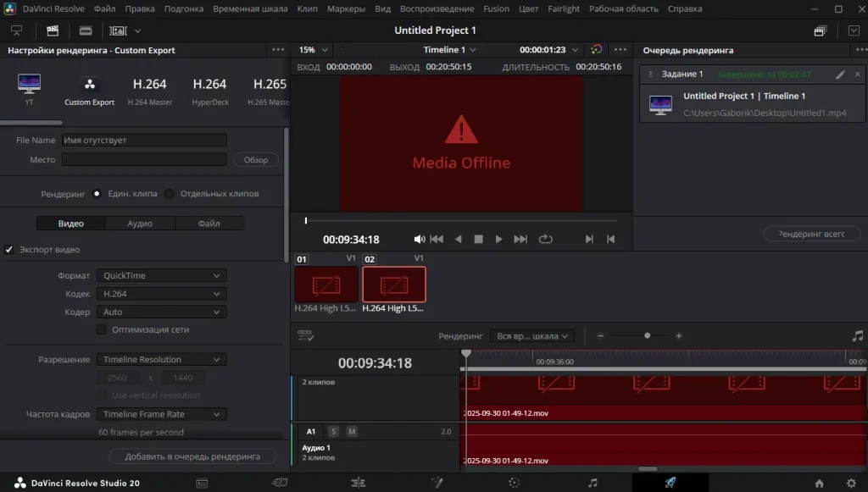Image resolution: width=868 pixels, height=492 pixels.
Task: Open project settings gear icon
Action: [850, 483]
